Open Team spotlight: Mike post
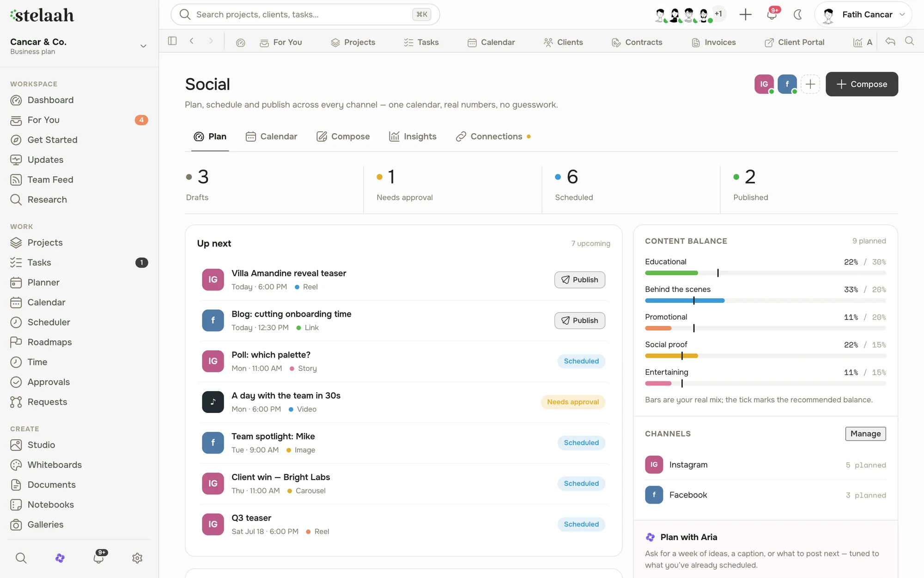 [403, 443]
